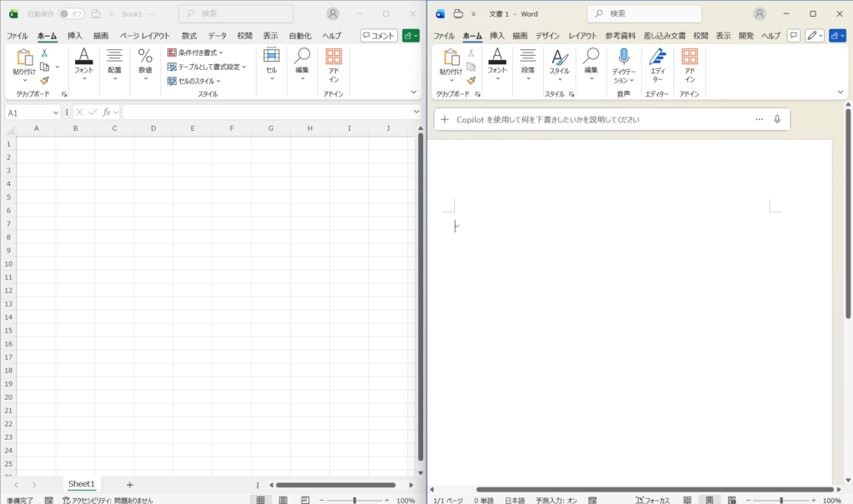853x504 pixels.
Task: Click the insert function fx icon
Action: tap(106, 112)
